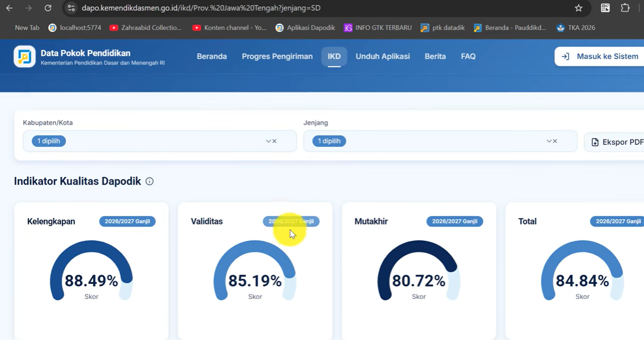644x347 pixels.
Task: Click Indikator Kualitas Dapodik heading
Action: 78,181
